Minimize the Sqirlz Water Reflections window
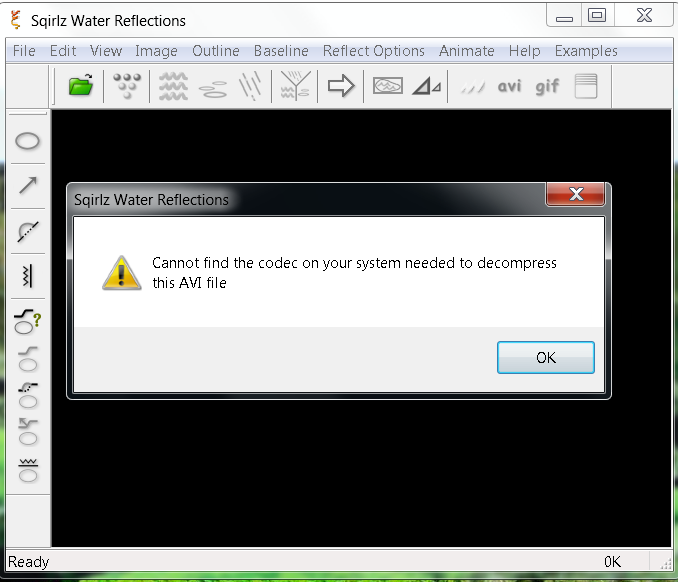Viewport: 678px width, 582px height. tap(564, 16)
